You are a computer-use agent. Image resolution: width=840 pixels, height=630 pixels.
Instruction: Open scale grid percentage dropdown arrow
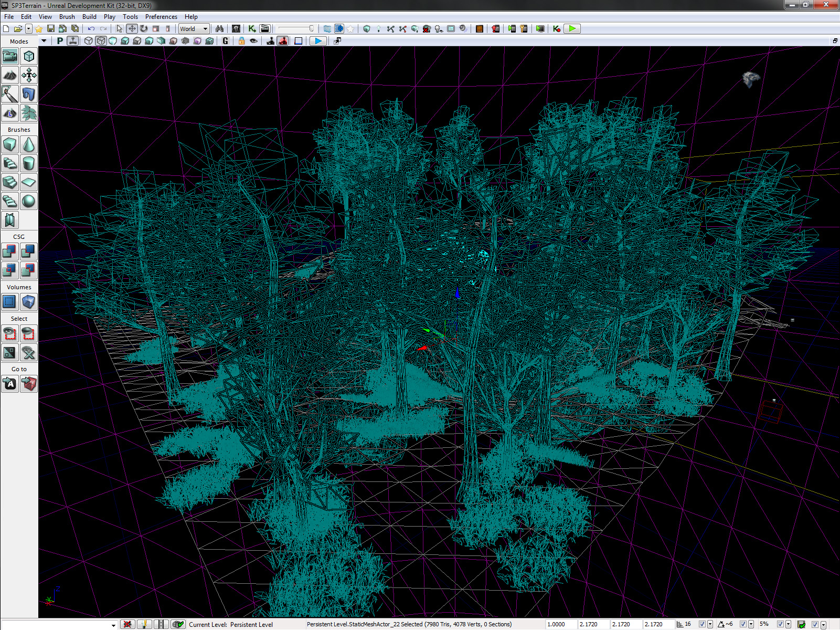pyautogui.click(x=789, y=624)
